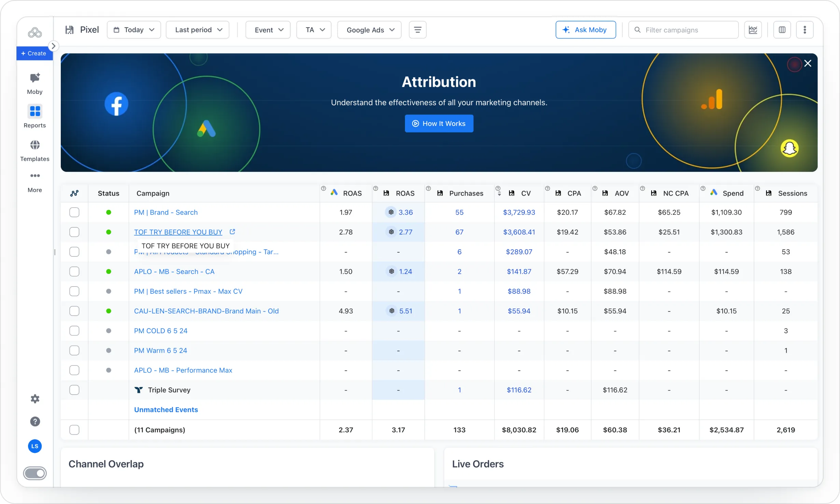Click the chart view icon in toolbar
The image size is (840, 504).
point(753,30)
